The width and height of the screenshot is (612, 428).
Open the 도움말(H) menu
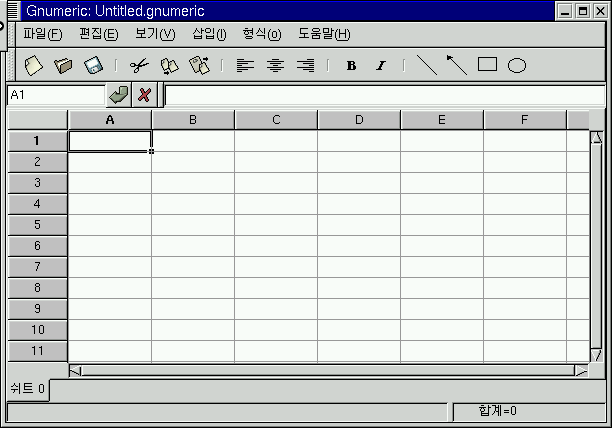point(324,34)
